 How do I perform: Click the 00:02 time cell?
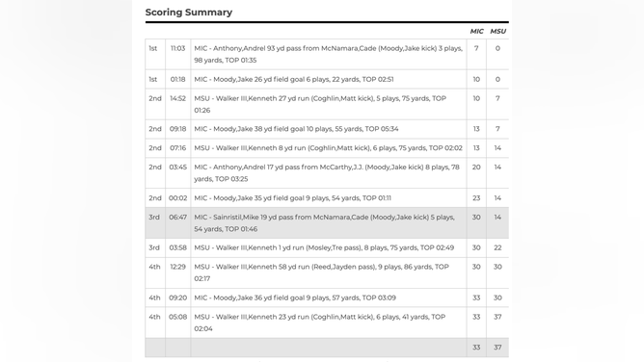pyautogui.click(x=177, y=198)
